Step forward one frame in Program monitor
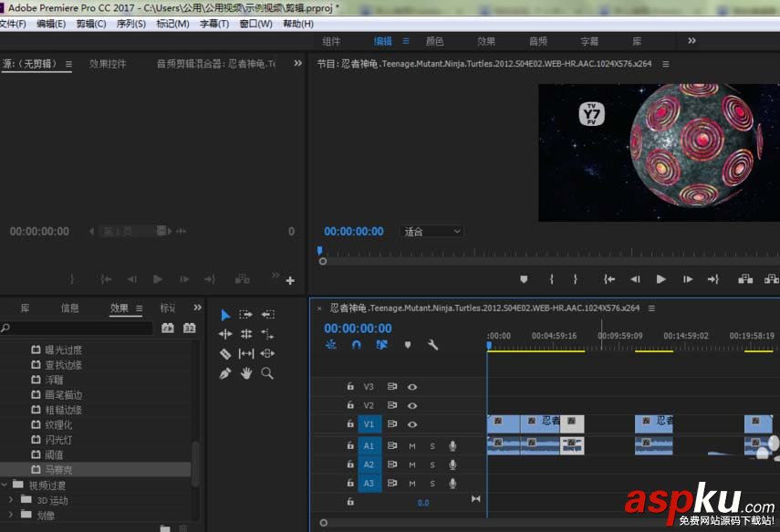This screenshot has height=532, width=780. 688,279
